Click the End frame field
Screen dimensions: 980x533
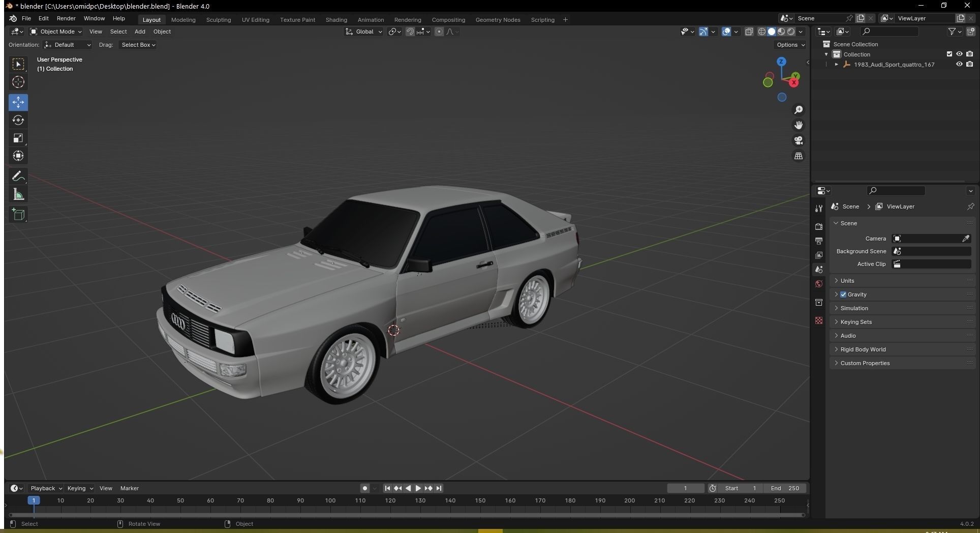point(785,488)
